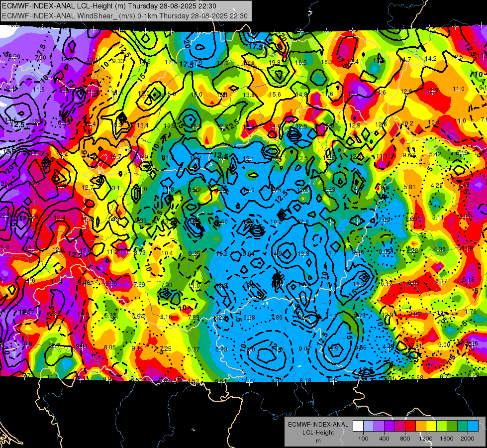
Task: Click the wind shear value 5.37
Action: coord(194,349)
